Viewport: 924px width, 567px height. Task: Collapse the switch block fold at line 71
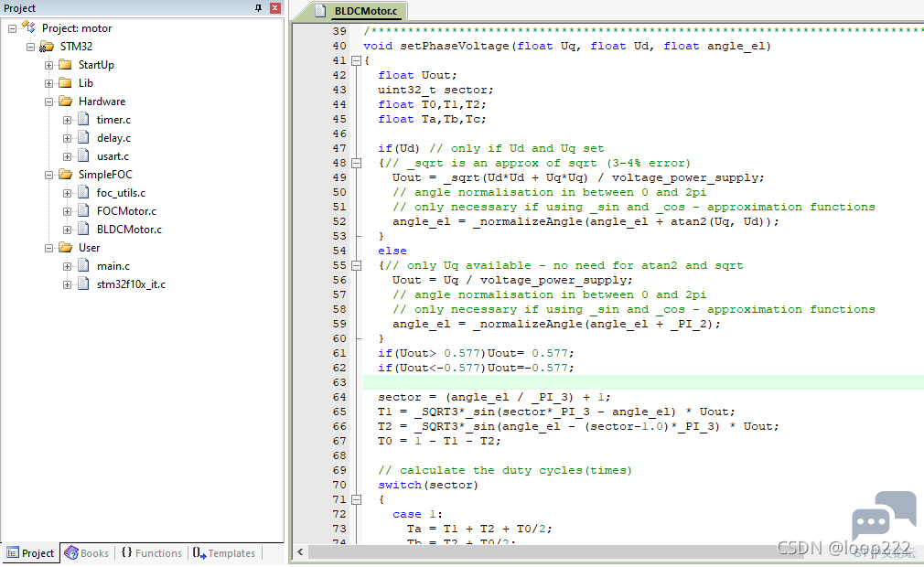pyautogui.click(x=356, y=500)
